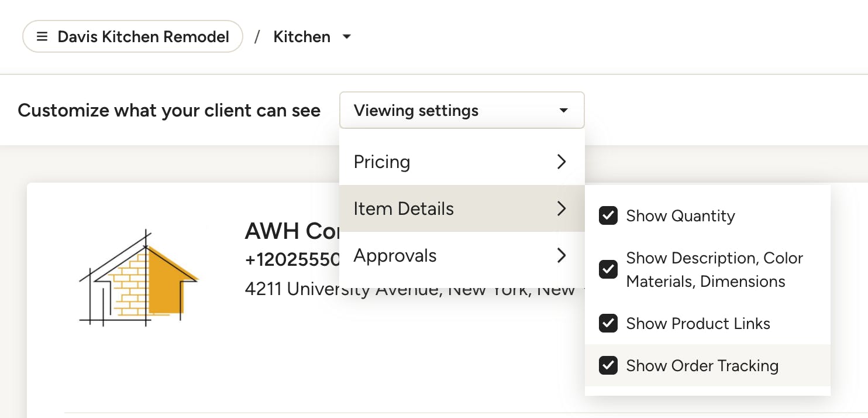The image size is (868, 418).
Task: Click the Show Order Tracking label text
Action: 702,365
